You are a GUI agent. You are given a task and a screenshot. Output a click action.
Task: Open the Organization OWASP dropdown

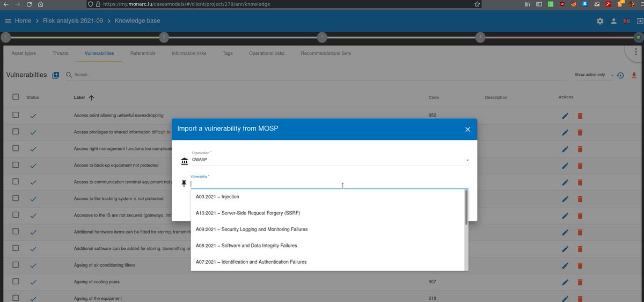click(330, 160)
